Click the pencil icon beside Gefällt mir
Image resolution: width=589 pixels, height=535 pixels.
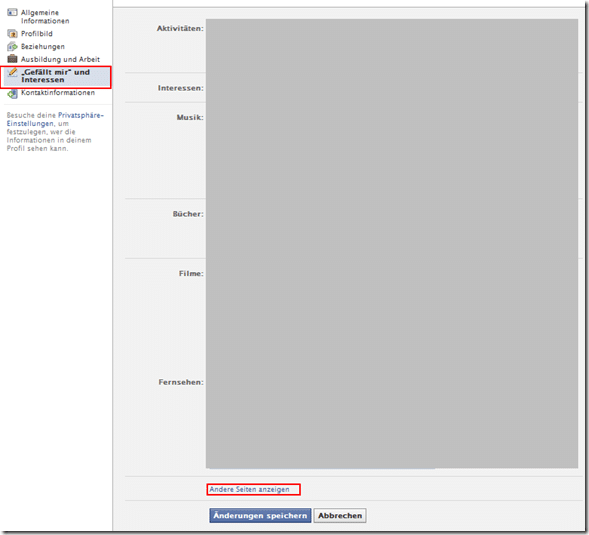click(x=12, y=72)
